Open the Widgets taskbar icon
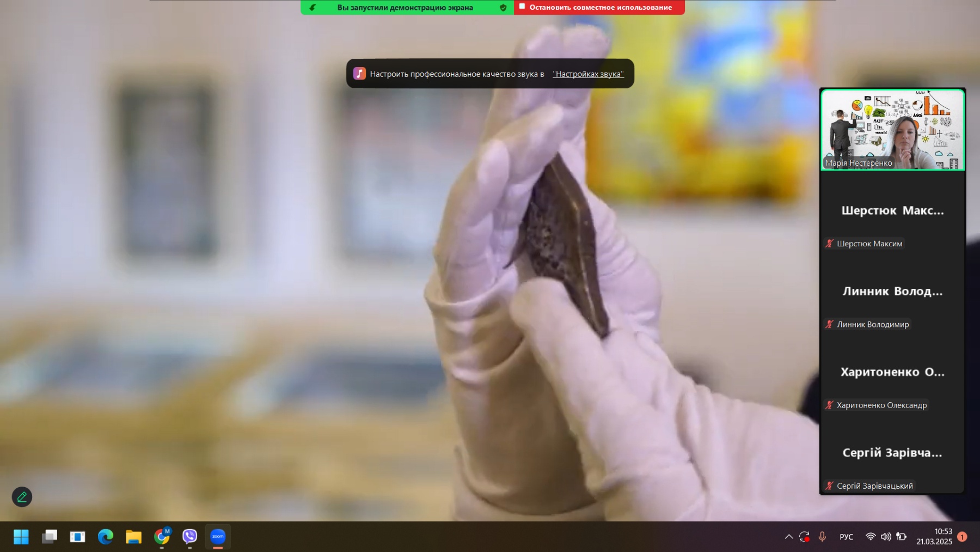The image size is (980, 552). tap(77, 537)
